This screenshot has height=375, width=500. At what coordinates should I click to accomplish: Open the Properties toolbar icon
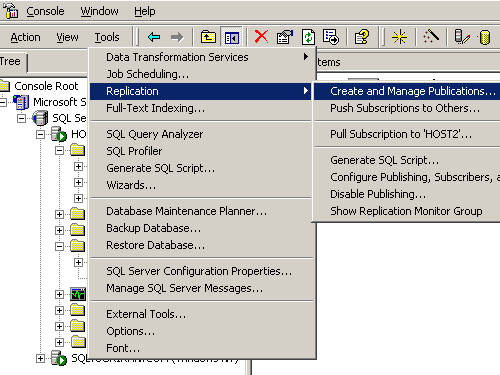coord(284,37)
